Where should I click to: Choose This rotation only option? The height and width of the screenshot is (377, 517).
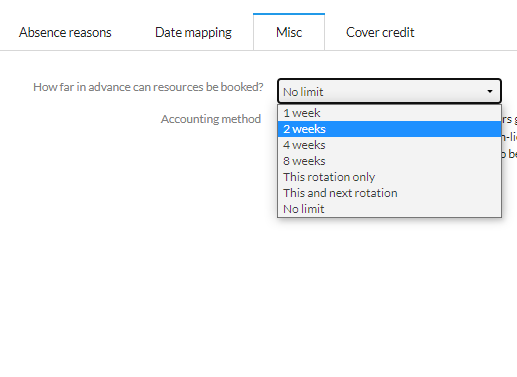(x=389, y=177)
